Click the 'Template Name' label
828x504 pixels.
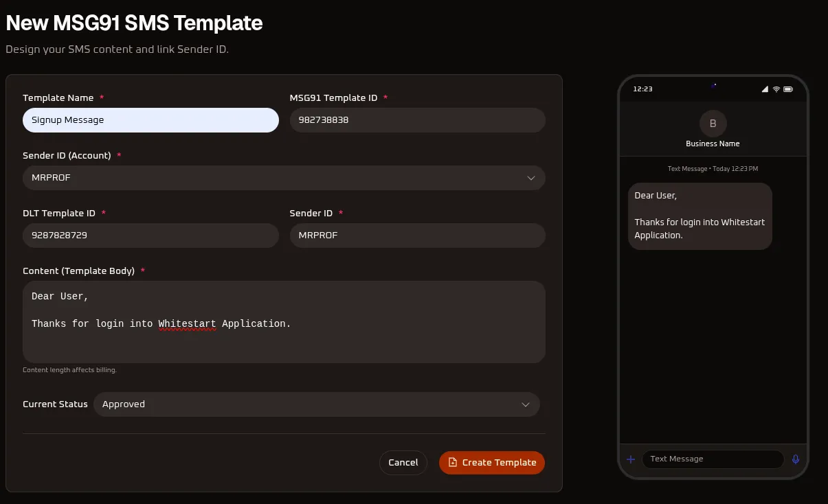[58, 98]
